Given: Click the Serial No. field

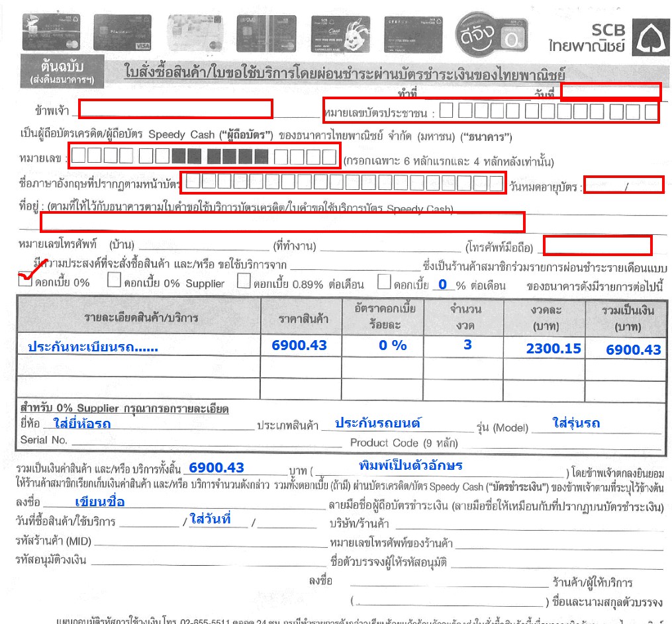Looking at the screenshot, I should 207,441.
